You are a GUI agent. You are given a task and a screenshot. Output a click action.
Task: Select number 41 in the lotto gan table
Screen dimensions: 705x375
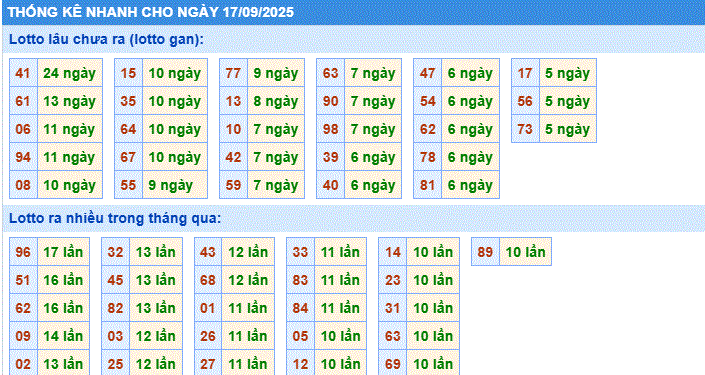pyautogui.click(x=23, y=73)
